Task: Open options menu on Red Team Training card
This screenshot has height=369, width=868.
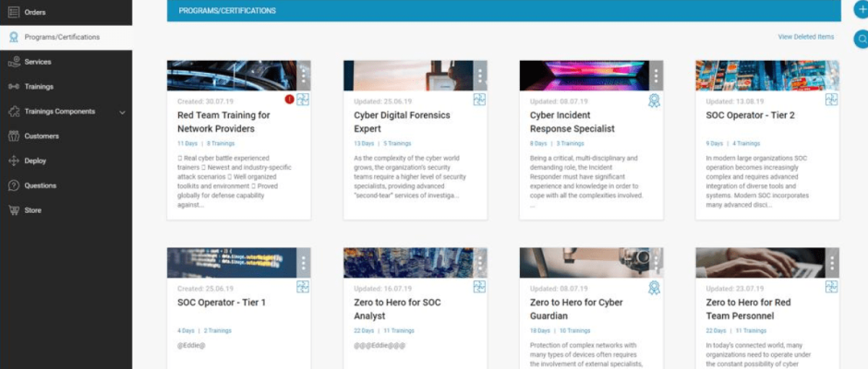Action: click(x=304, y=76)
